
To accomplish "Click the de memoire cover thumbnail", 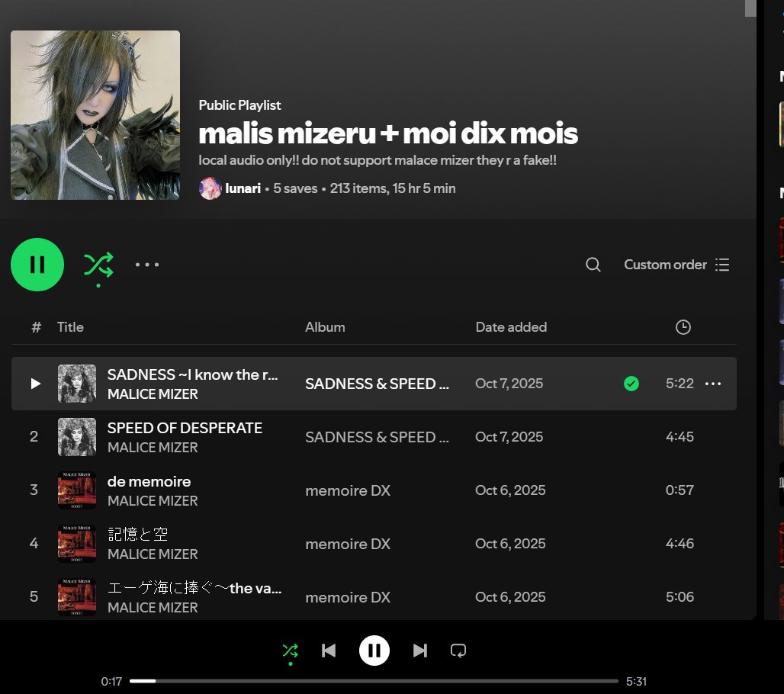I will (x=76, y=490).
